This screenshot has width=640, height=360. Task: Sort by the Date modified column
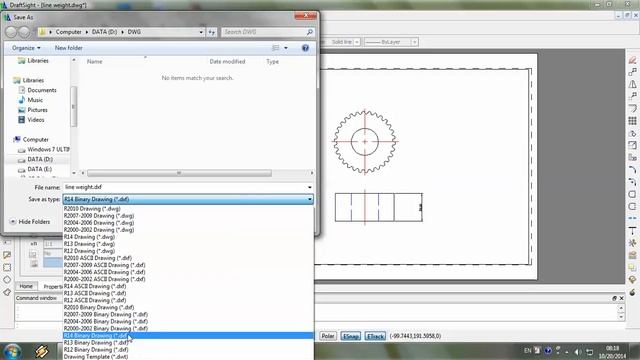pyautogui.click(x=227, y=62)
